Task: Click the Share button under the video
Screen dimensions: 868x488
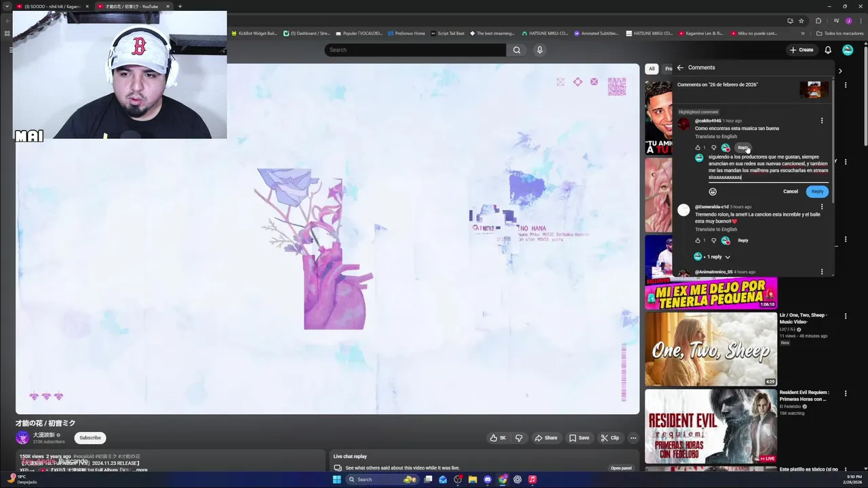Action: (x=546, y=438)
